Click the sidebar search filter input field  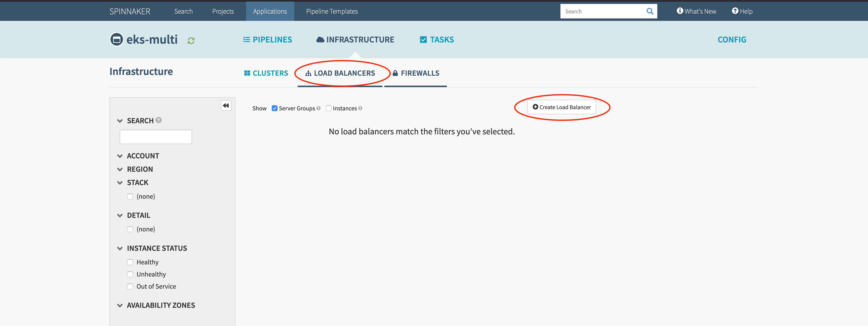coord(156,137)
